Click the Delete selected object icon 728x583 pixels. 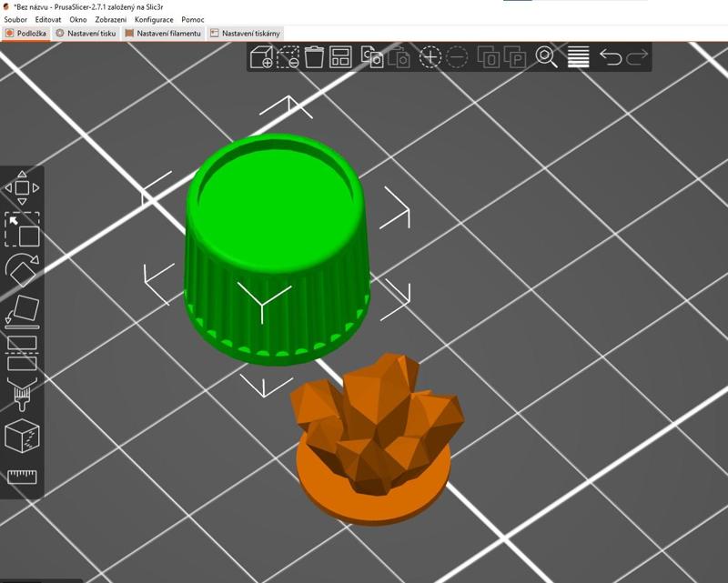tap(288, 57)
